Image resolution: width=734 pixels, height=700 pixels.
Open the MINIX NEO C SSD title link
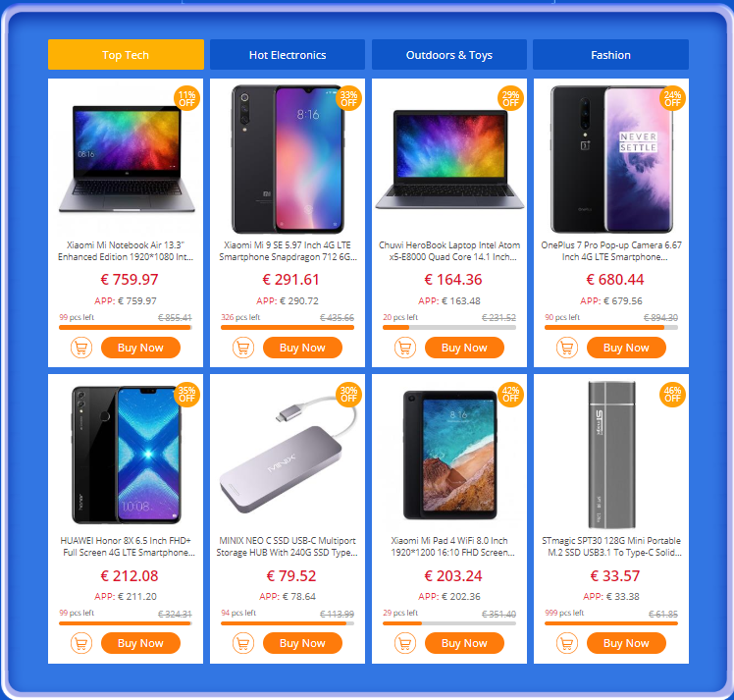[288, 547]
